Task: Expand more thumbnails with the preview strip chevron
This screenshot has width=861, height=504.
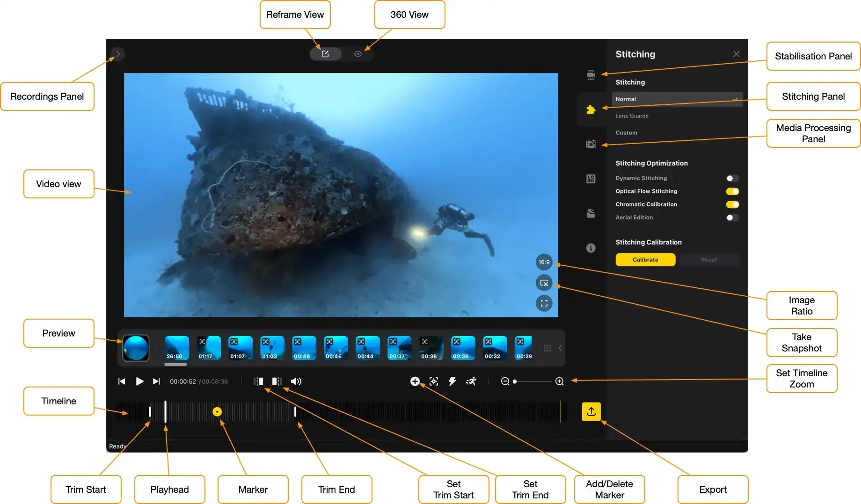Action: pos(560,348)
